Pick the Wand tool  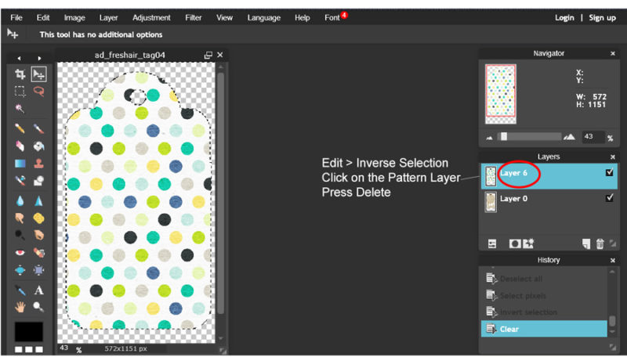pyautogui.click(x=20, y=109)
